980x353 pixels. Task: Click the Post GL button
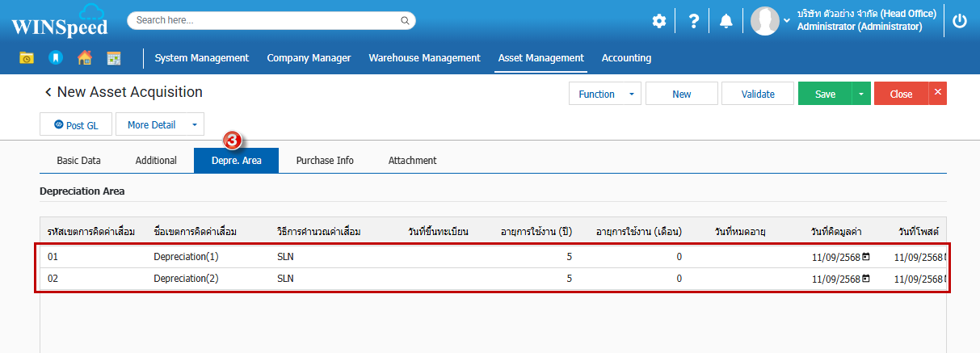pos(76,125)
